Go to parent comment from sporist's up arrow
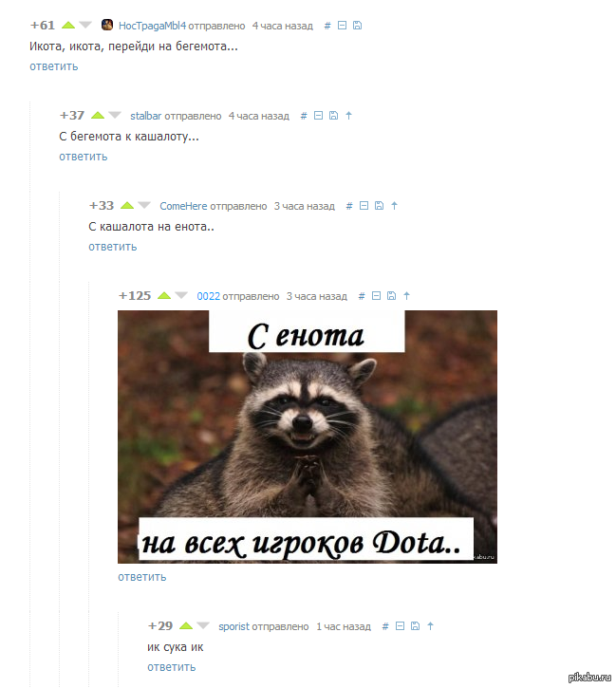Screen dimensions: 616x688 pos(430,626)
